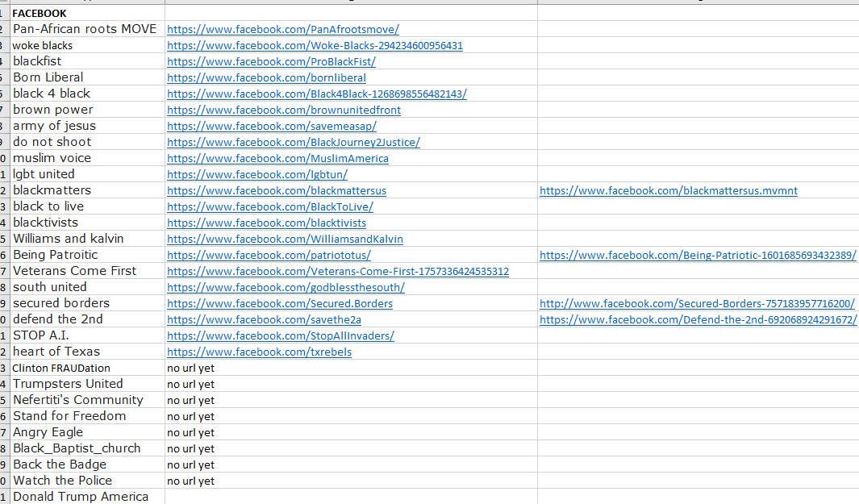Select the 'Pan-African roots MOVE' cell
This screenshot has width=859, height=504.
(87, 29)
